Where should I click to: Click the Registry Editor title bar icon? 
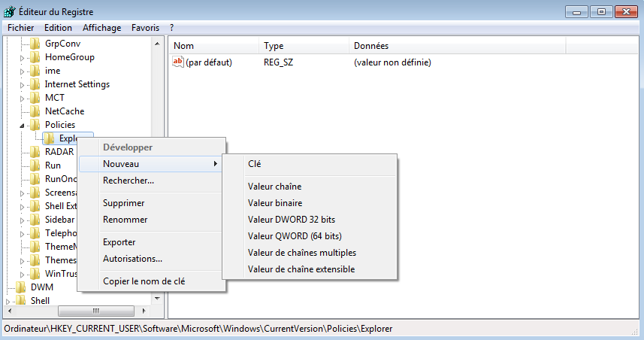(10, 11)
